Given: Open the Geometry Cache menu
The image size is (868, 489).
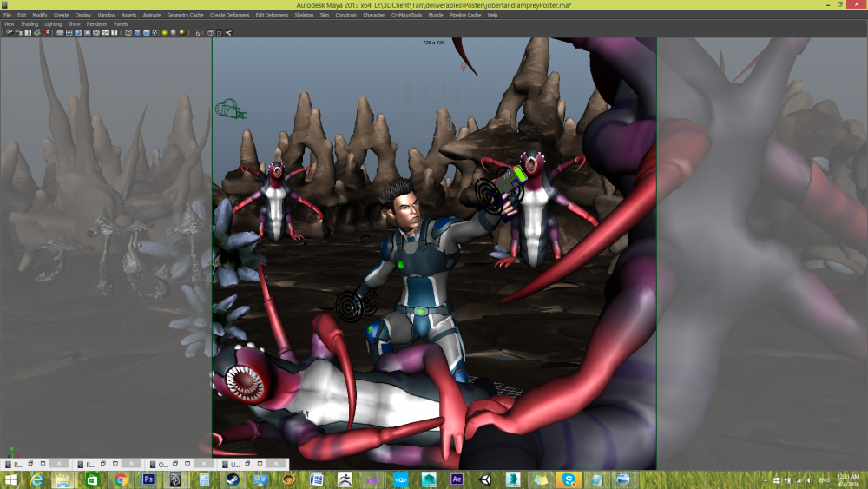Looking at the screenshot, I should 186,15.
